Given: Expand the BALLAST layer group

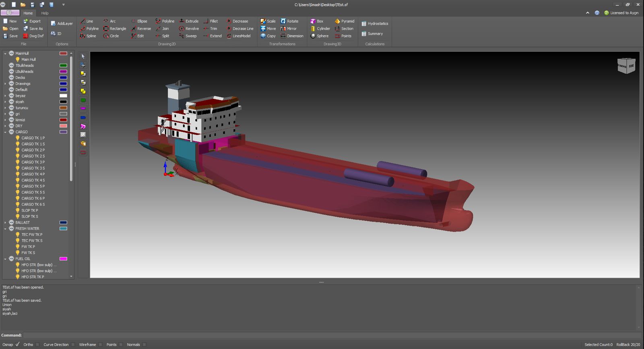Looking at the screenshot, I should [5, 222].
